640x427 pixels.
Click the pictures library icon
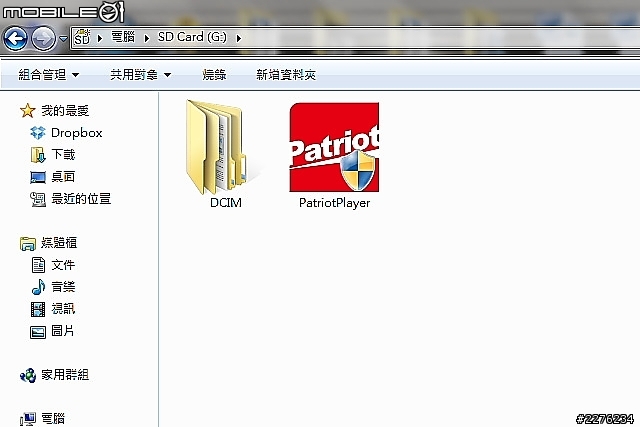point(38,332)
